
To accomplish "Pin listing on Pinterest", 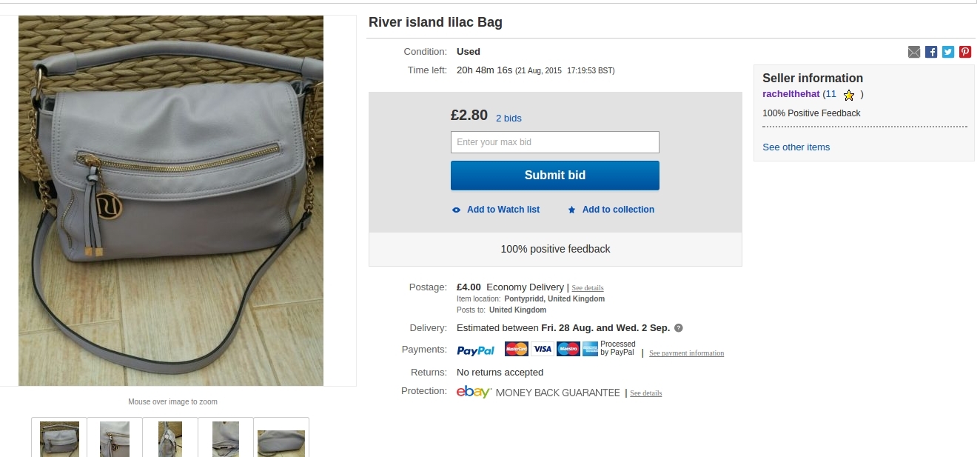I will (965, 52).
